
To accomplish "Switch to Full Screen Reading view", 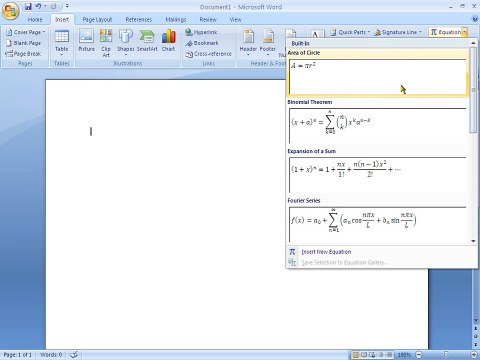I will click(364, 355).
